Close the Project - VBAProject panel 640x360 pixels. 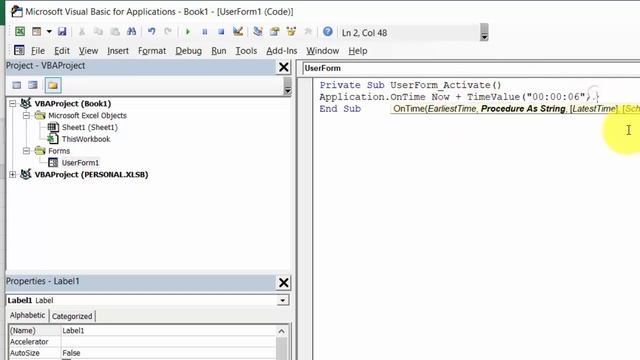284,67
